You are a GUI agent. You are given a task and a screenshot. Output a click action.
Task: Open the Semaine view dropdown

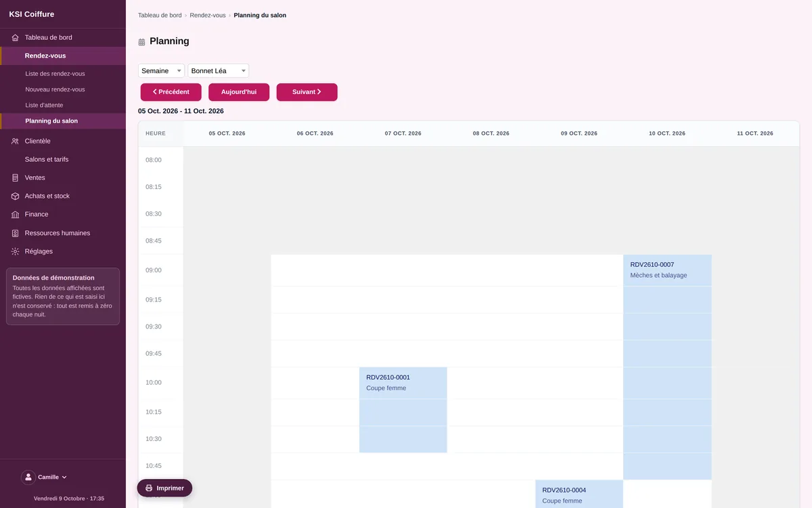coord(161,70)
